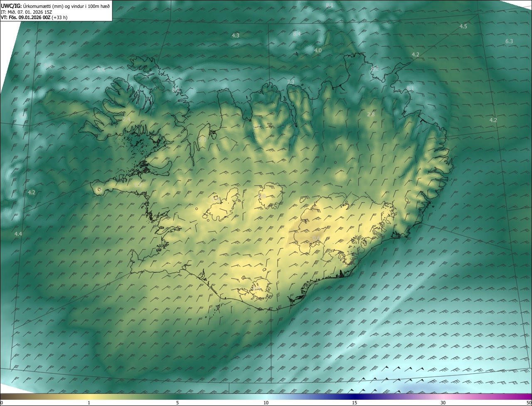532x406 pixels.
Task: Click the color scale tick label 50
Action: point(529,403)
